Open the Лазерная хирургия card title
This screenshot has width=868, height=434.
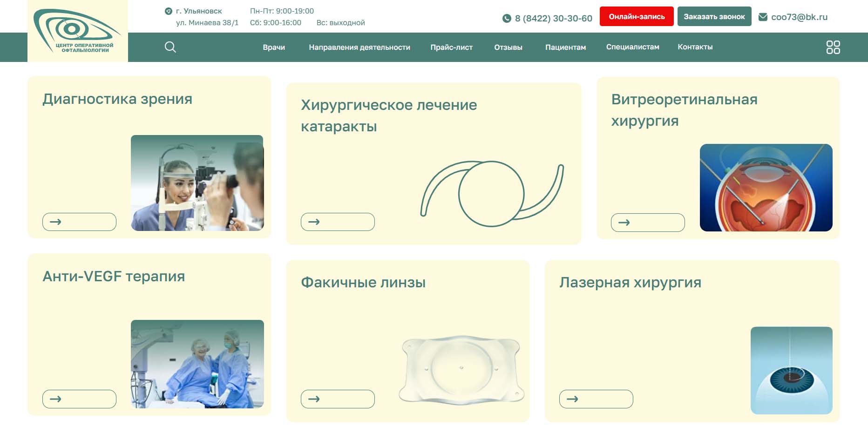[631, 283]
